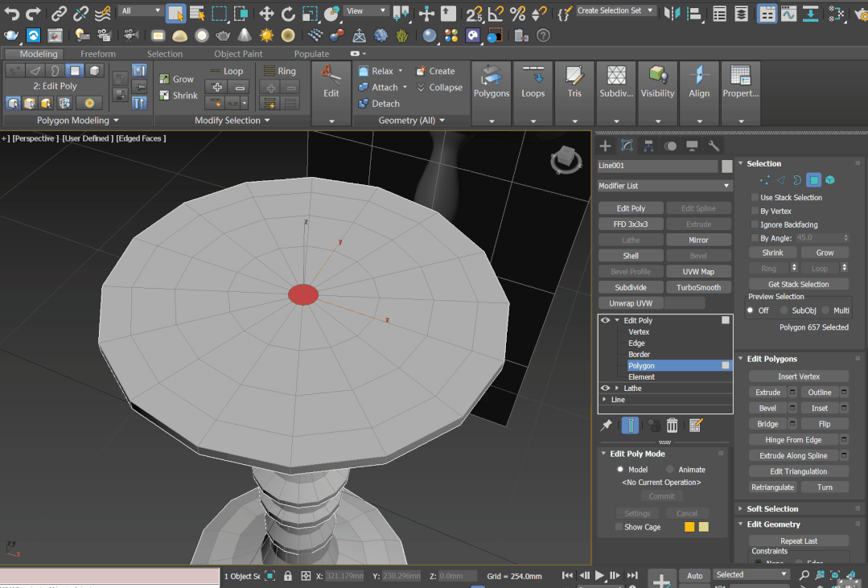Click the orange Show Cage color swatch

point(689,527)
